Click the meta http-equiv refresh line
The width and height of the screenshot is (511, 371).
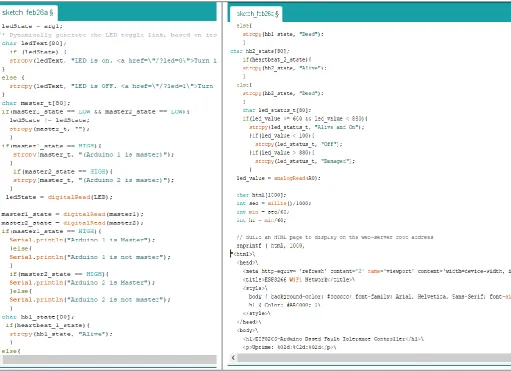(377, 271)
